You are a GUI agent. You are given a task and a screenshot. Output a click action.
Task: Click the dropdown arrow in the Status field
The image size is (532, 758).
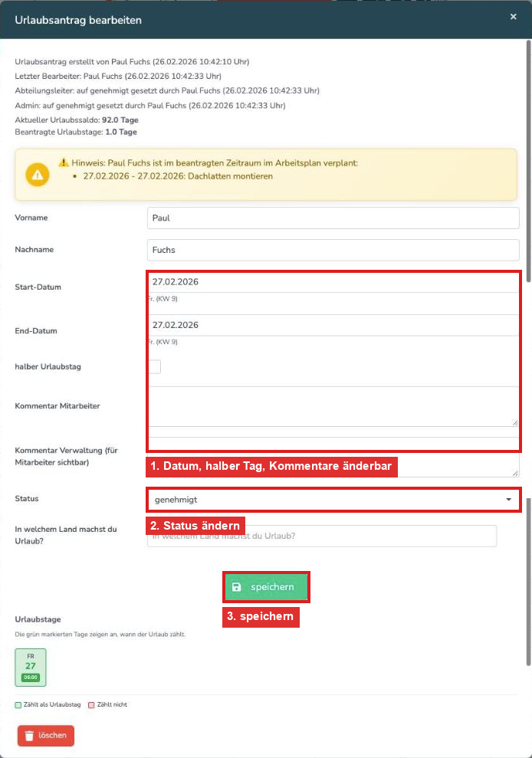pyautogui.click(x=509, y=500)
